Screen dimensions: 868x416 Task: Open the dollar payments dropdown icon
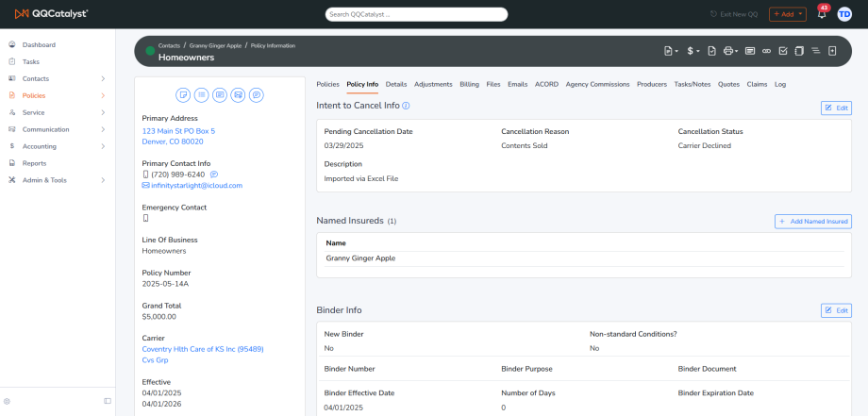pyautogui.click(x=693, y=51)
